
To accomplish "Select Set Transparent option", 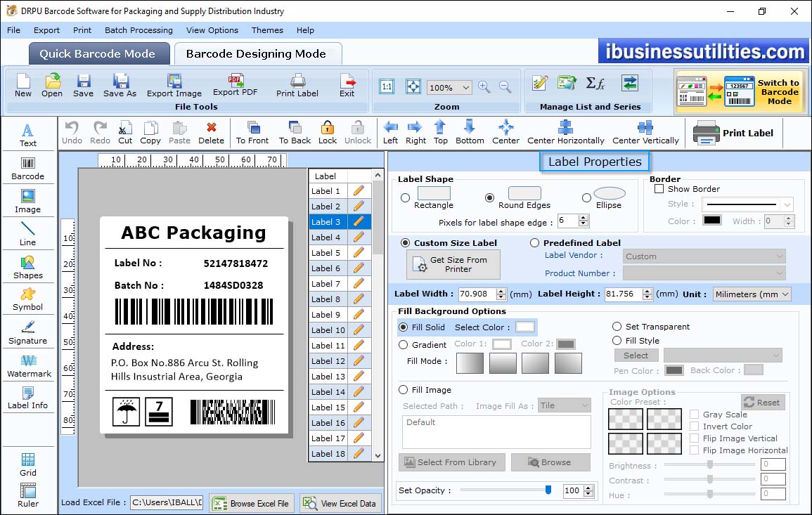I will click(617, 327).
